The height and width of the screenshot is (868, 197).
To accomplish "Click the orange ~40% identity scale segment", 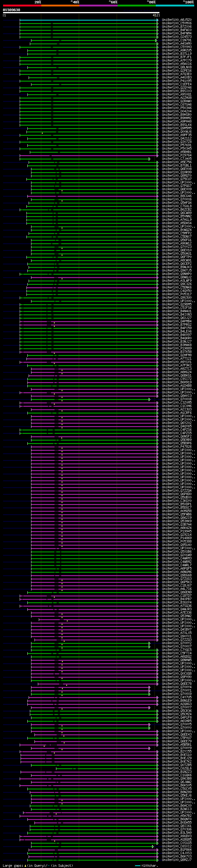I will [60, 6].
